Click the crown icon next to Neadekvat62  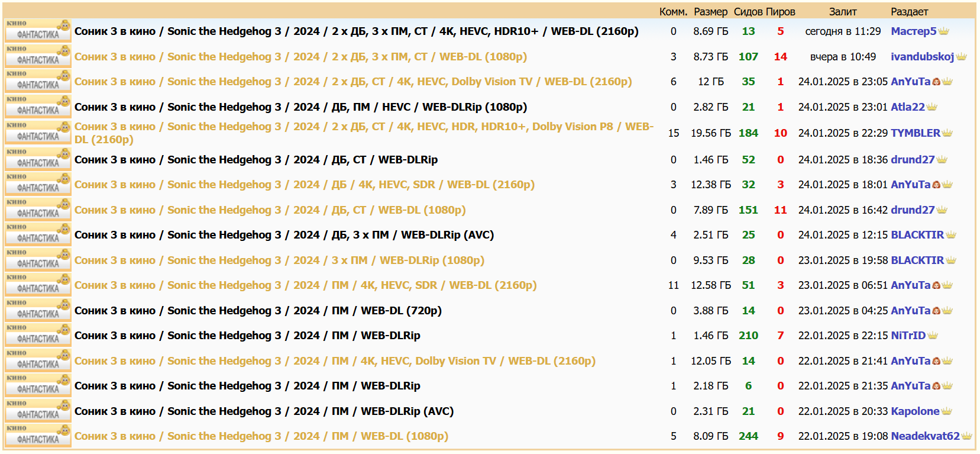pyautogui.click(x=966, y=436)
